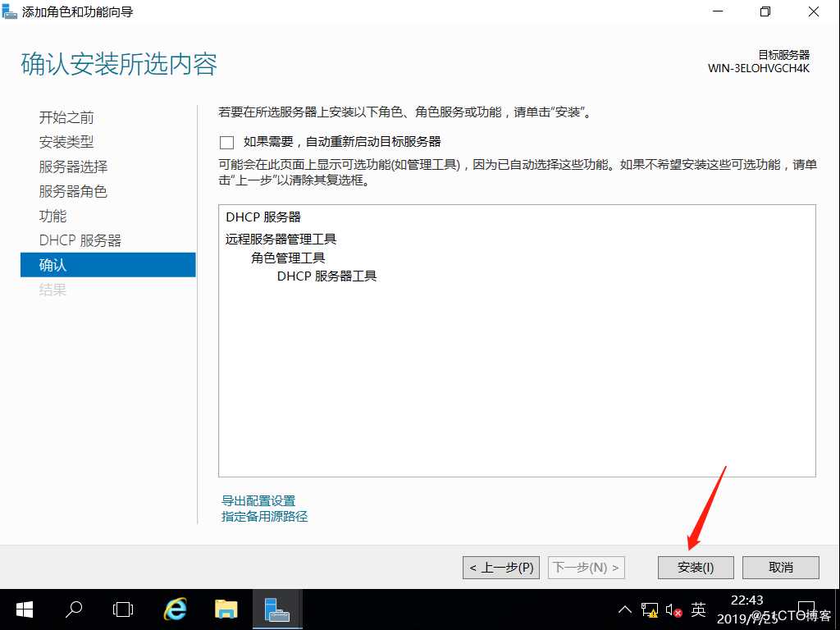
Task: Switch to Server Manager taskbar icon
Action: [x=277, y=609]
